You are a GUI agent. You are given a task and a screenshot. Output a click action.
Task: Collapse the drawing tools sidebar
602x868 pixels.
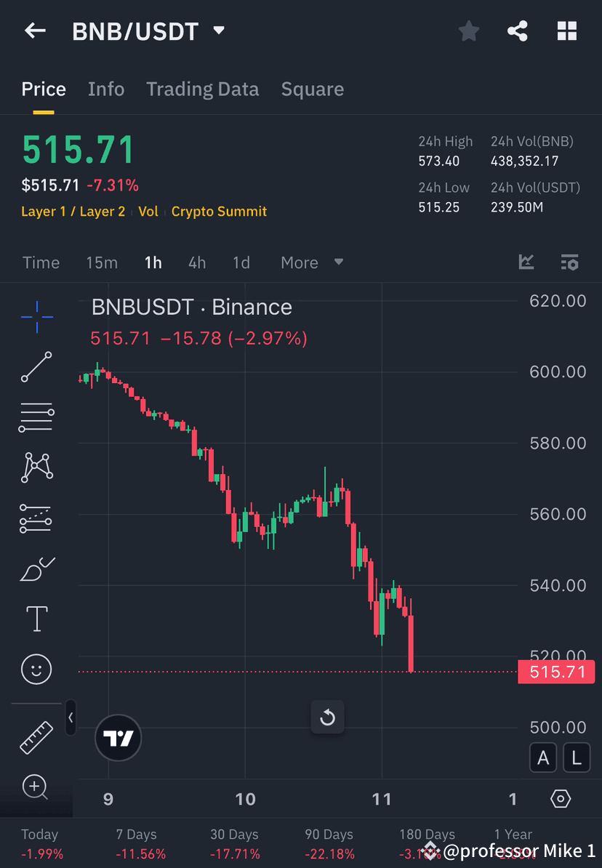[x=71, y=718]
